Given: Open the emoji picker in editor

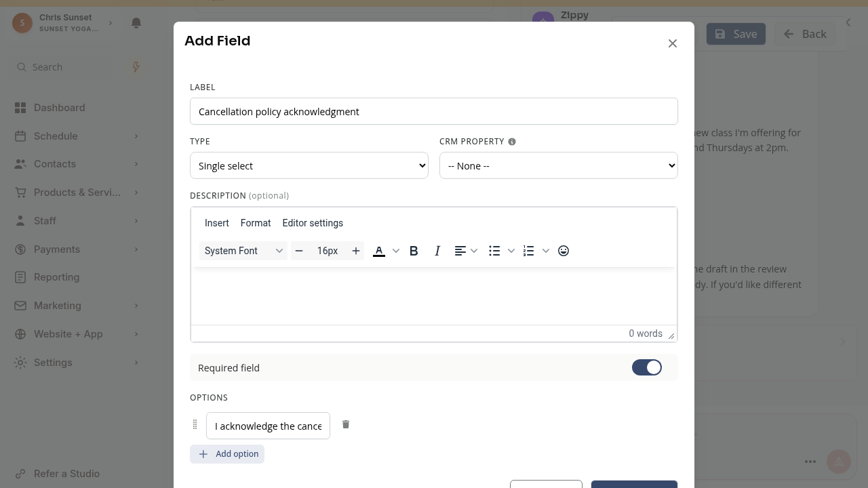Looking at the screenshot, I should (564, 251).
